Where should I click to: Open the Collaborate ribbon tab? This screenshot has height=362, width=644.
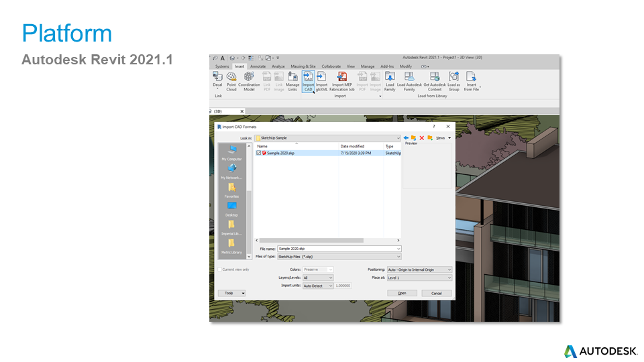point(331,66)
